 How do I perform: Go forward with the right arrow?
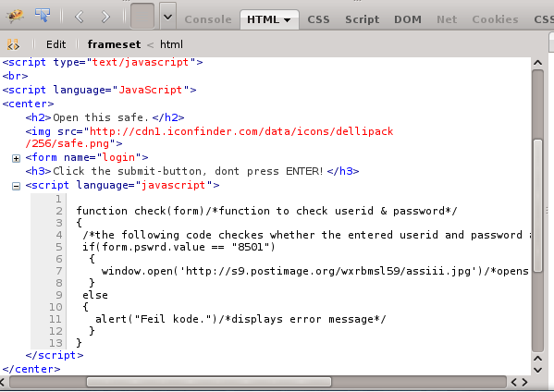[x=105, y=17]
